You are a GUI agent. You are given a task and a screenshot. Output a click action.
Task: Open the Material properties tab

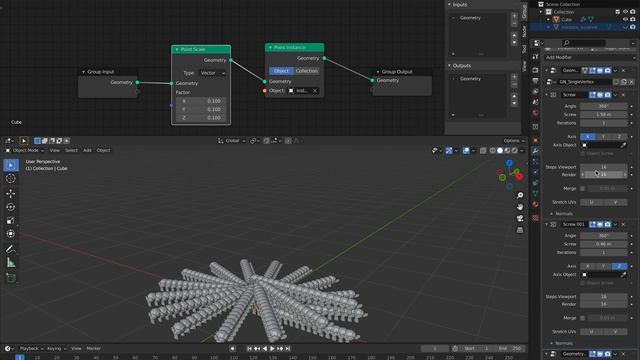coord(536,204)
